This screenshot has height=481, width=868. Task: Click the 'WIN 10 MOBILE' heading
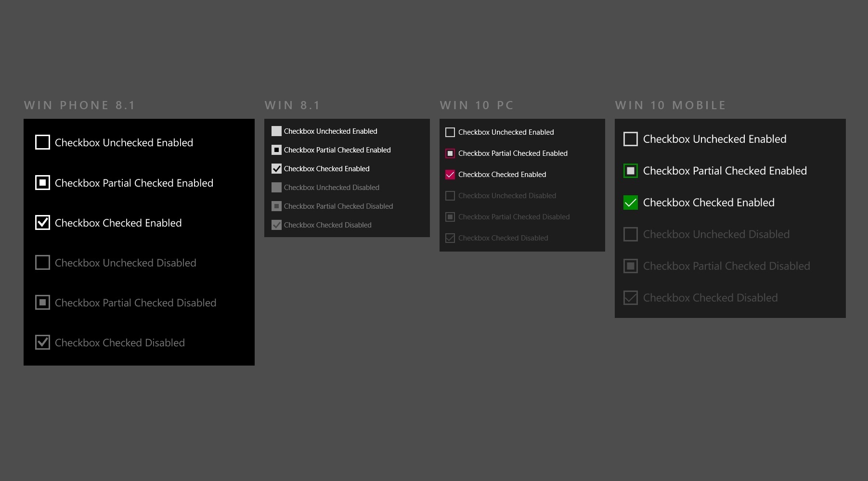[670, 105]
